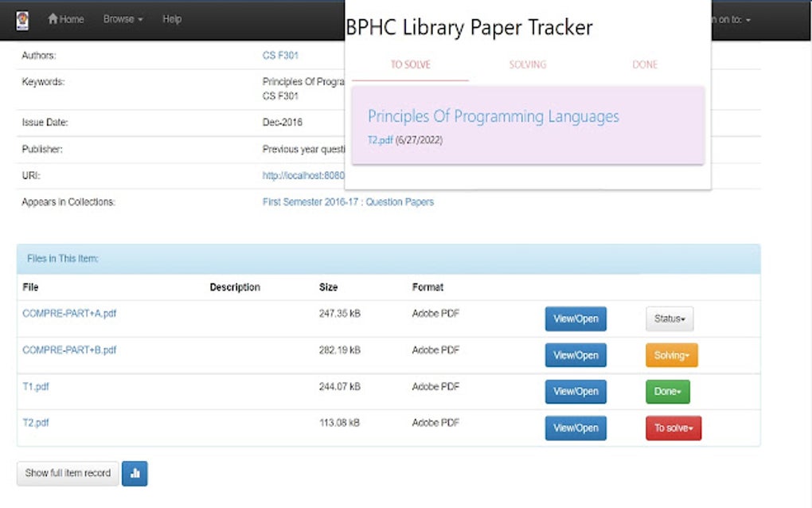The image size is (812, 508).
Task: Open 'Principles Of Programming Languages' in the tracker
Action: pos(493,116)
